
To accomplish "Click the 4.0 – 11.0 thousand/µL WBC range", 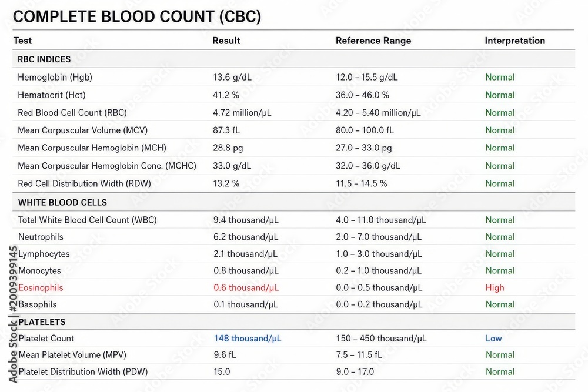I will pyautogui.click(x=381, y=220).
